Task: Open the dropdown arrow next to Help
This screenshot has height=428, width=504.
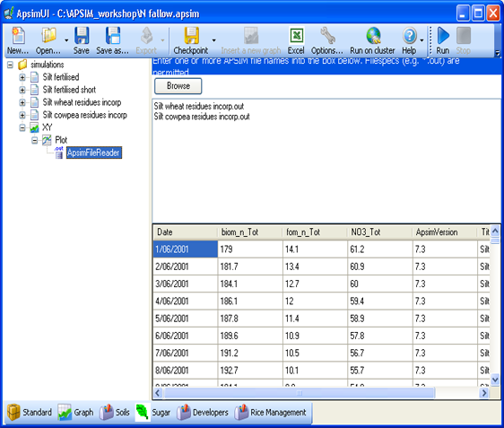Action: pos(421,40)
